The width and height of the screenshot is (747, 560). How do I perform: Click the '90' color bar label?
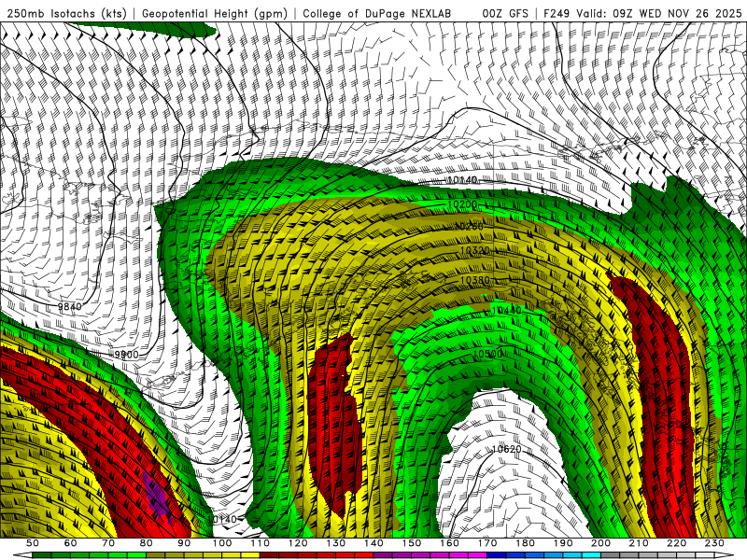click(x=184, y=543)
